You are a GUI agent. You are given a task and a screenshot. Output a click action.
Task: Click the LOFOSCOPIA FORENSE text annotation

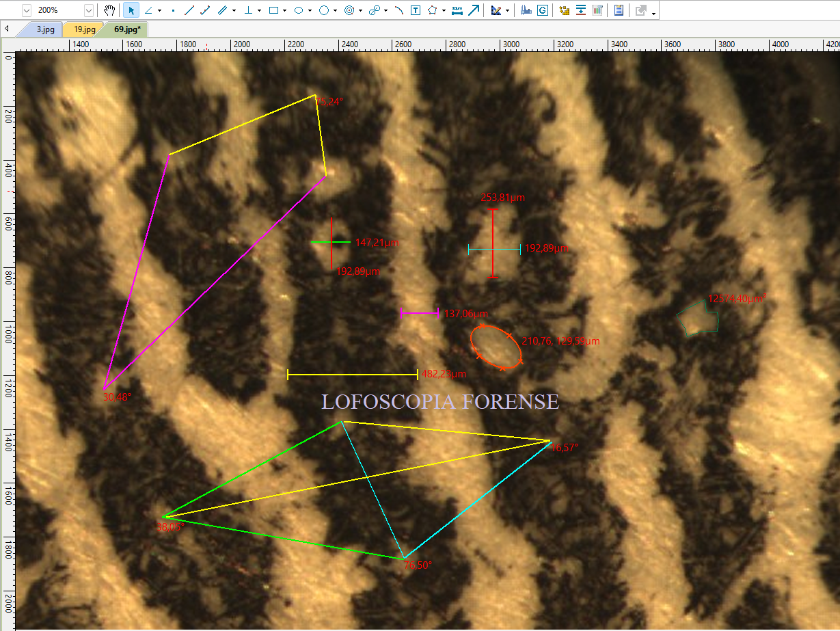[x=440, y=402]
